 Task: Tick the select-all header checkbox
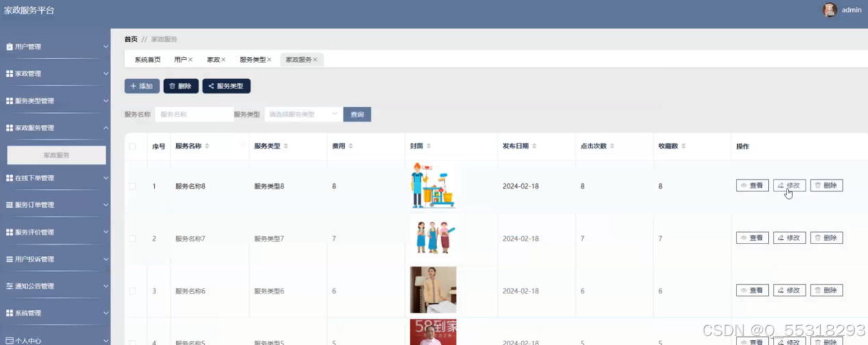(132, 146)
